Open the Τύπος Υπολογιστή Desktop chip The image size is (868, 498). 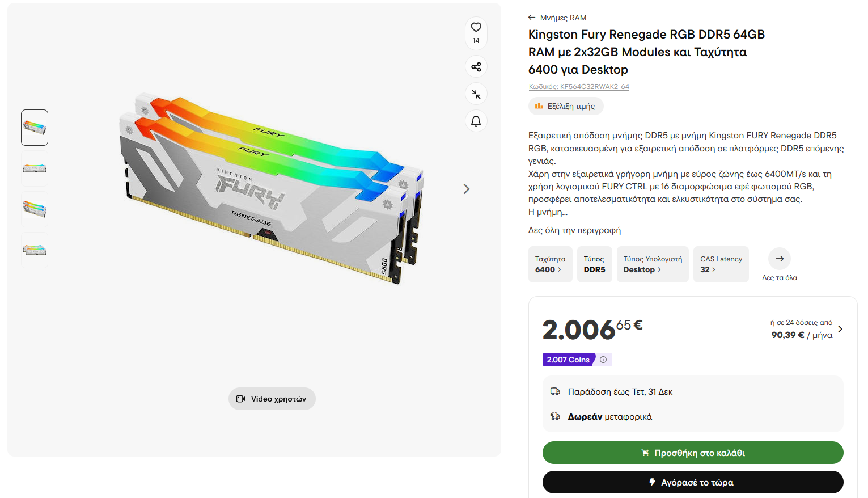653,264
